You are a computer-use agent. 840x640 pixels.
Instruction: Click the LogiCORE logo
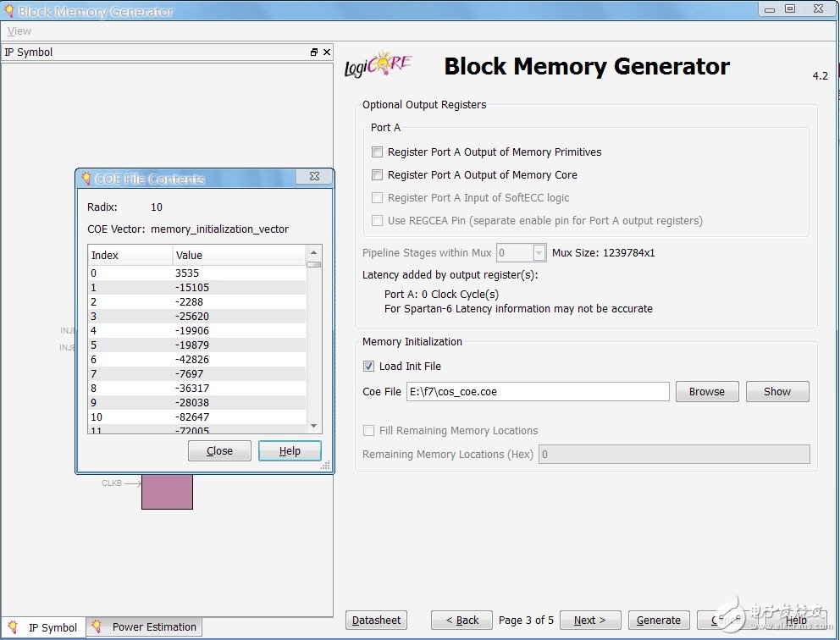click(x=378, y=66)
